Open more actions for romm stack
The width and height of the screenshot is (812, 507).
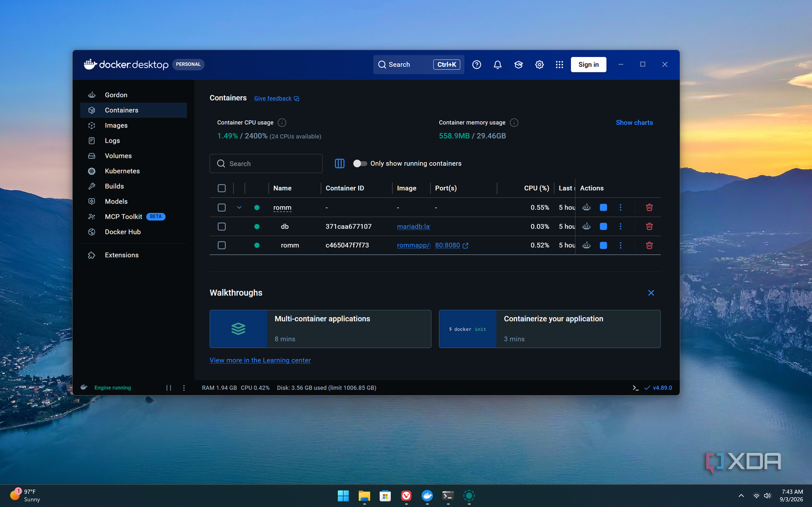[x=621, y=208]
